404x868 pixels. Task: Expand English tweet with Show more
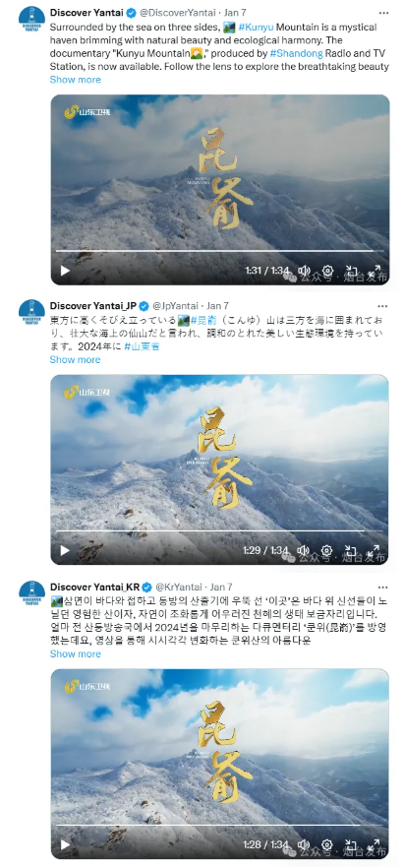[75, 79]
